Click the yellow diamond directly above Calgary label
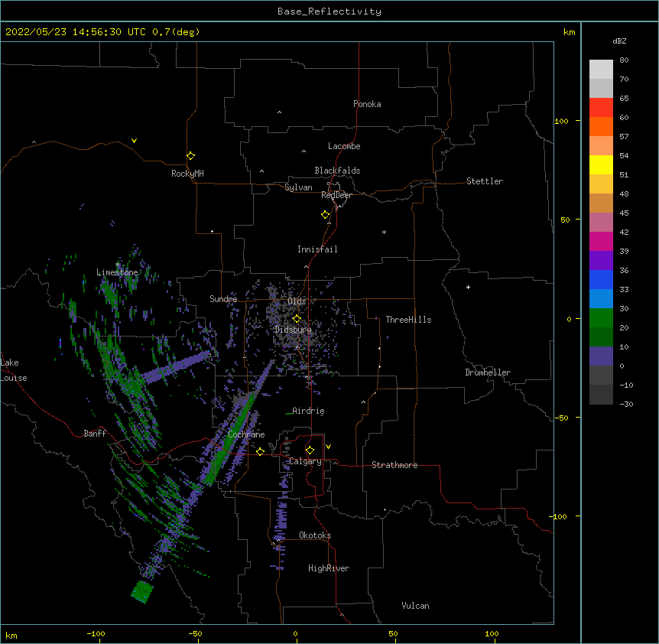Image resolution: width=659 pixels, height=644 pixels. pyautogui.click(x=310, y=450)
